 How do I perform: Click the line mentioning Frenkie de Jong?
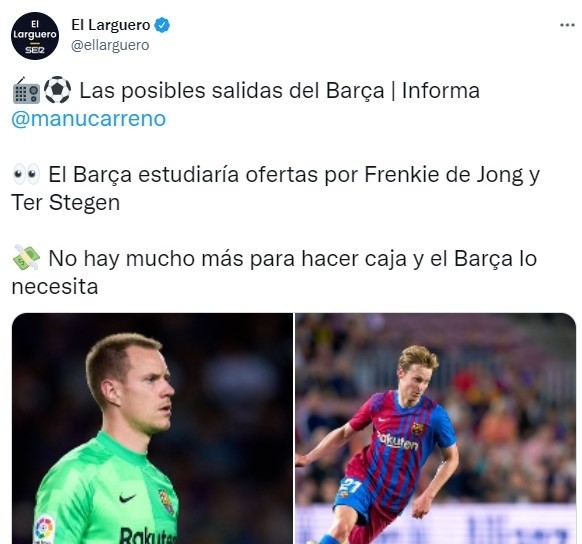point(294,174)
